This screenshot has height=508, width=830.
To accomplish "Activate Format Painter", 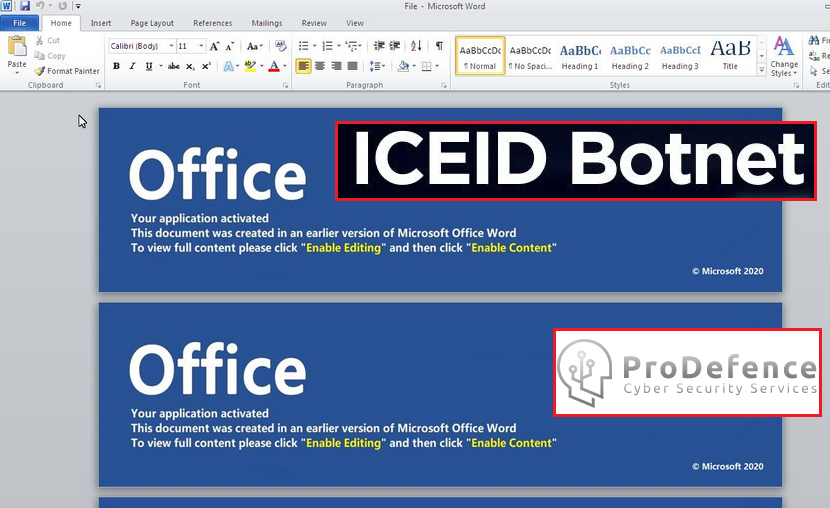I will click(x=67, y=71).
